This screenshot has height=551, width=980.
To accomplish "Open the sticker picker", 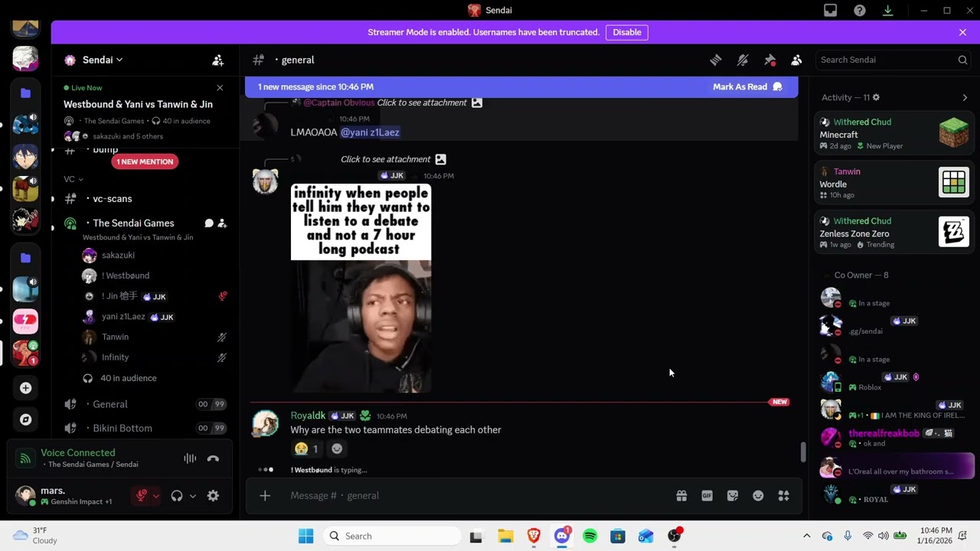I will click(733, 496).
